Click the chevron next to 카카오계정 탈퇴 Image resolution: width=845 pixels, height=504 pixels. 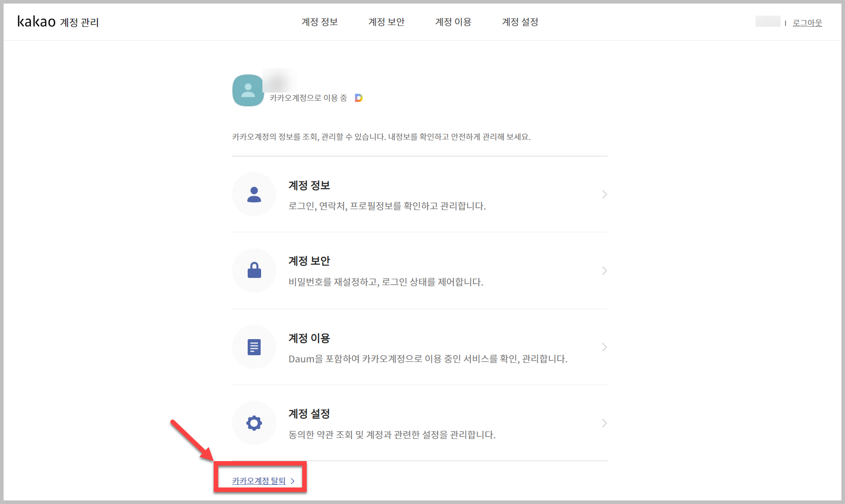(x=292, y=481)
